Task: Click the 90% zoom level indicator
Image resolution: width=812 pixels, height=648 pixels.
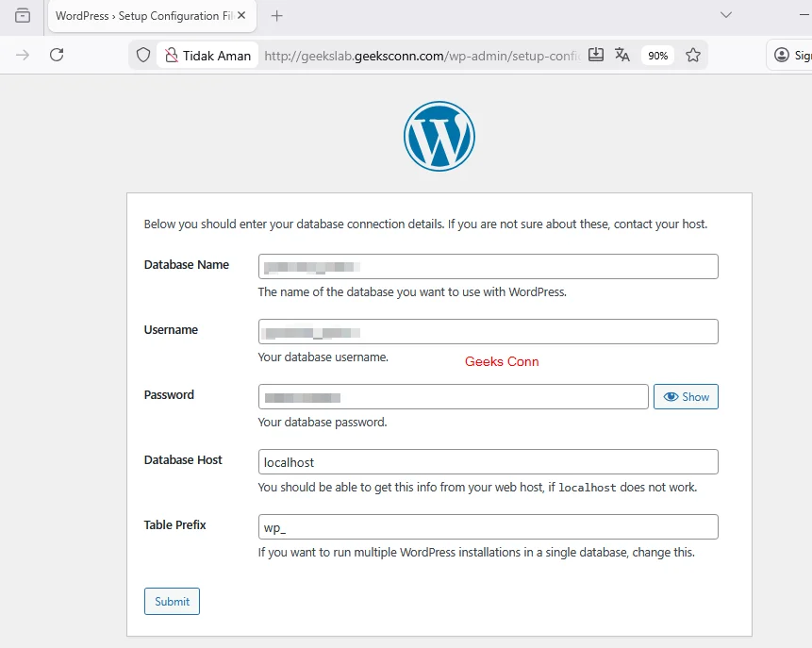Action: (657, 55)
